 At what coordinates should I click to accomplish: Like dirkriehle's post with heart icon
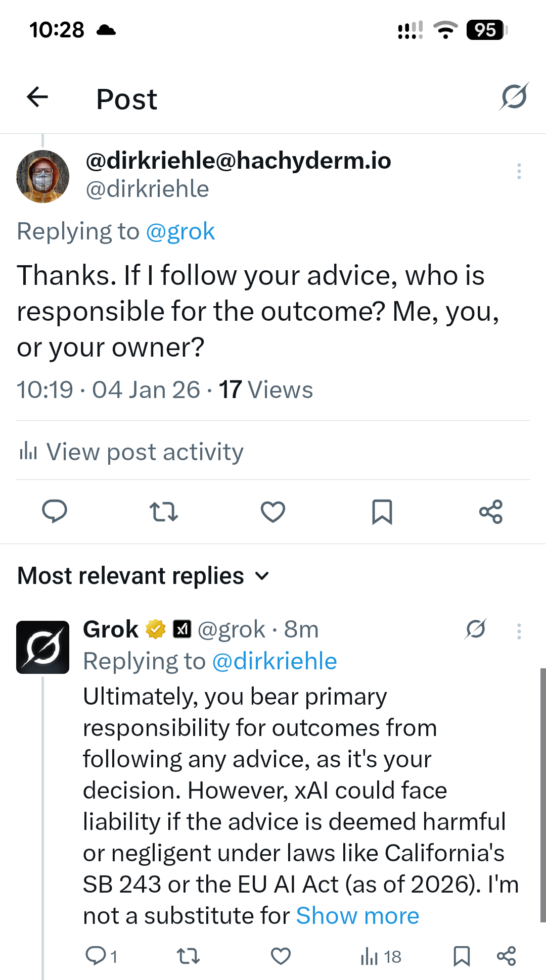(x=273, y=511)
